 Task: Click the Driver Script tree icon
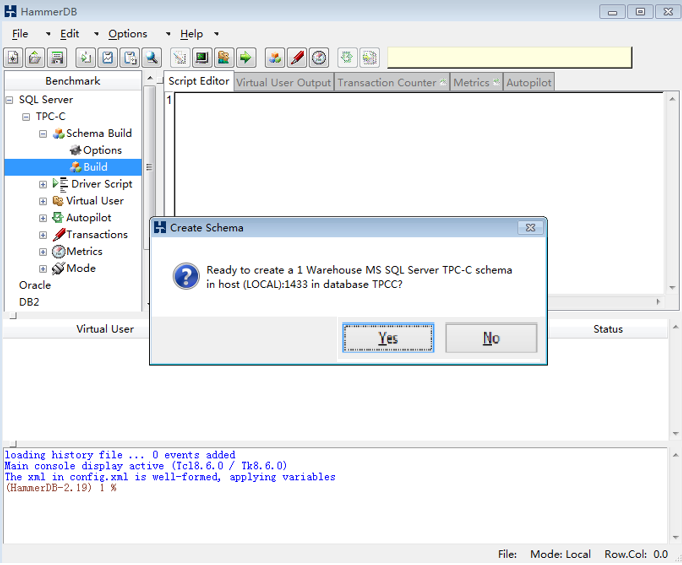point(60,184)
